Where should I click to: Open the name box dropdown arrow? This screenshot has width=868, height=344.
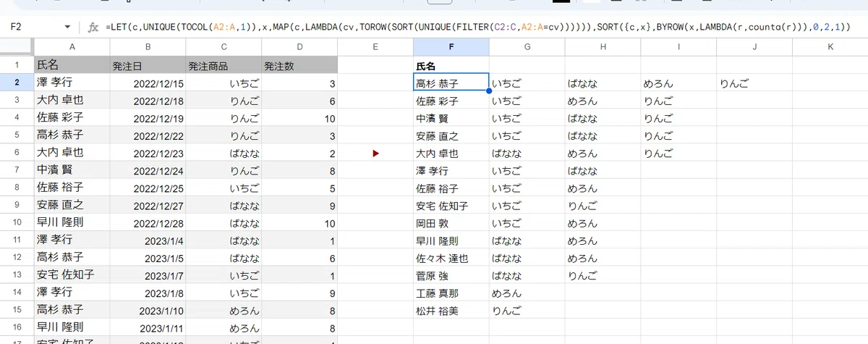click(x=68, y=28)
